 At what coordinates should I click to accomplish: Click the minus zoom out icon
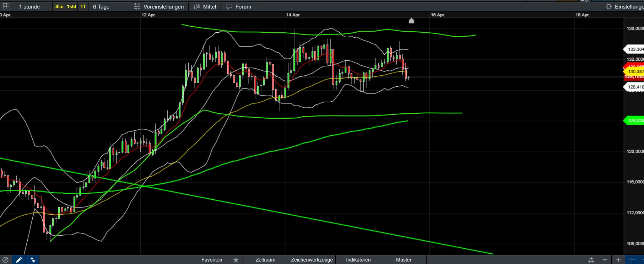[x=605, y=260]
